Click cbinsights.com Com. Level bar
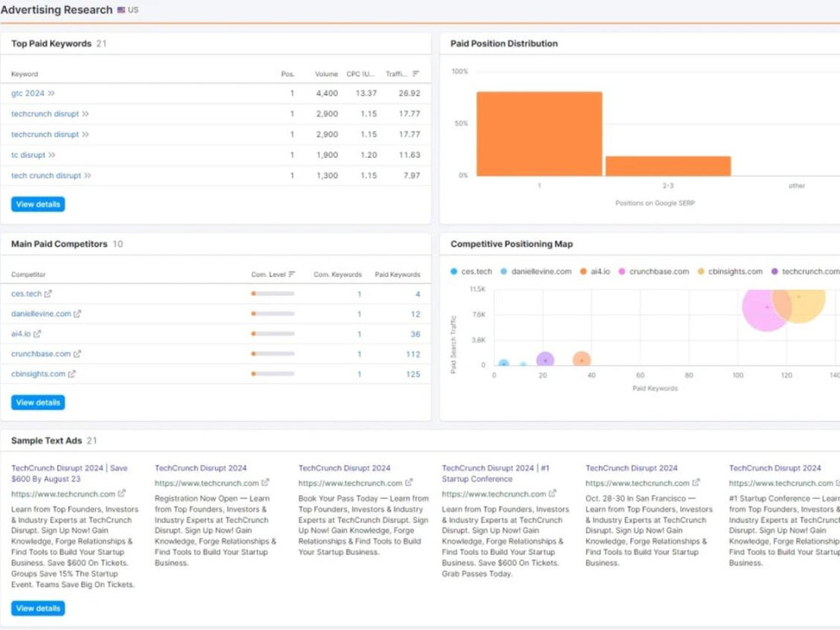840x630 pixels. [273, 374]
